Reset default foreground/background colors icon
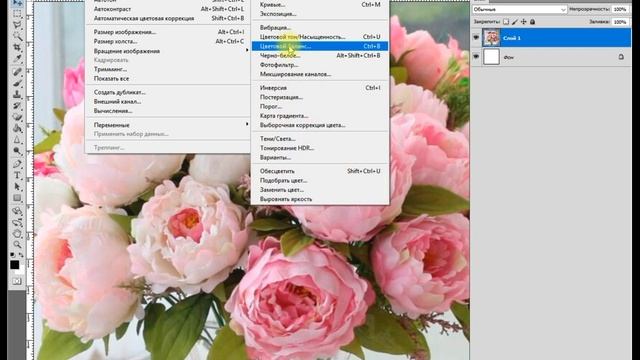This screenshot has height=360, width=640. tap(13, 254)
